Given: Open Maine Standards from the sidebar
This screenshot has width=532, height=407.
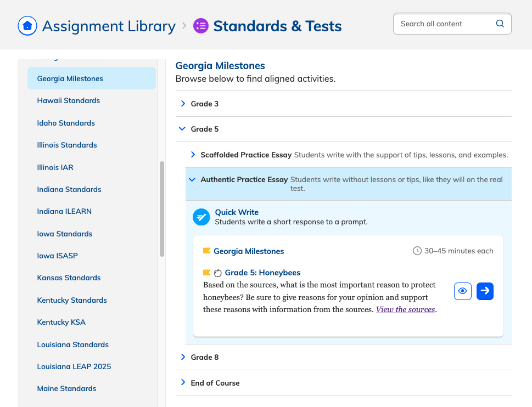Looking at the screenshot, I should (66, 389).
